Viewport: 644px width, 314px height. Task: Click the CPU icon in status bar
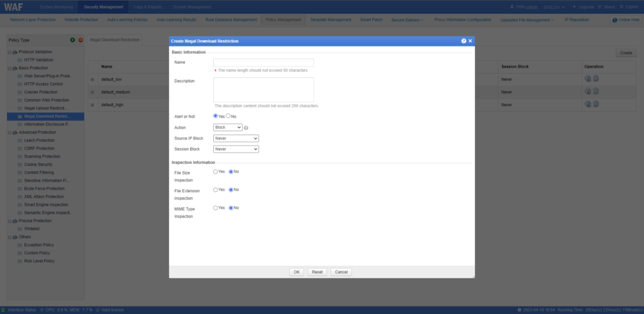pos(43,310)
